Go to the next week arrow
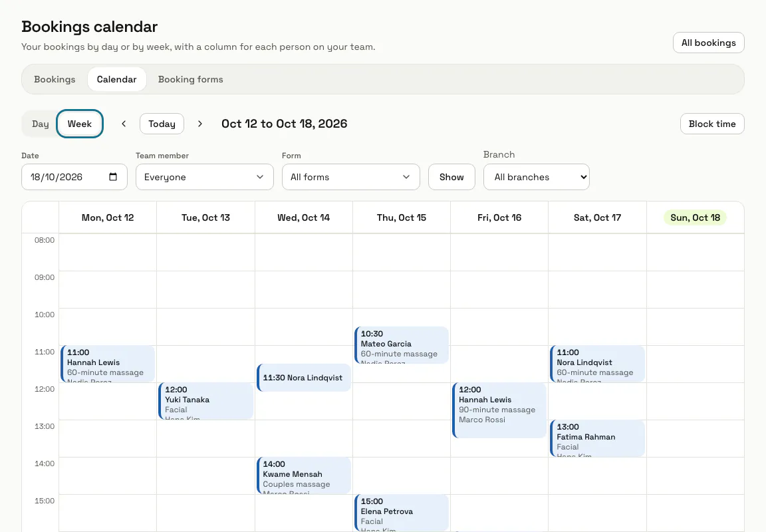 click(199, 124)
